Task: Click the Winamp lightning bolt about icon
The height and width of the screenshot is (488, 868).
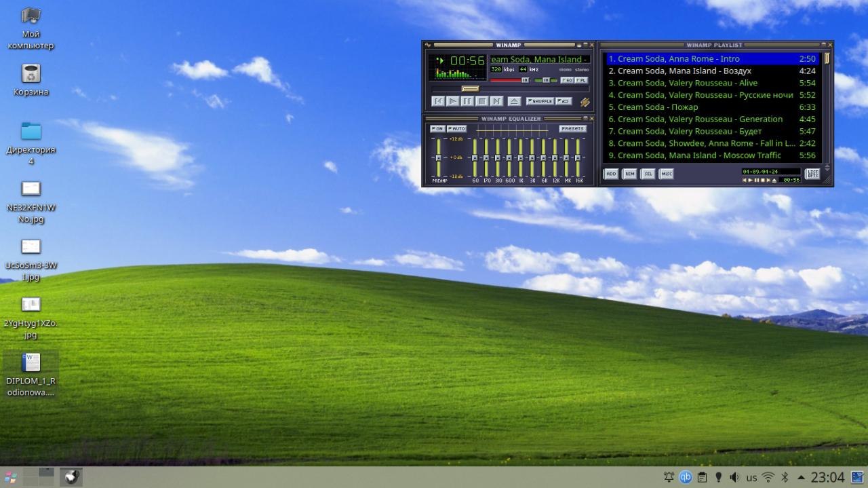Action: click(585, 102)
